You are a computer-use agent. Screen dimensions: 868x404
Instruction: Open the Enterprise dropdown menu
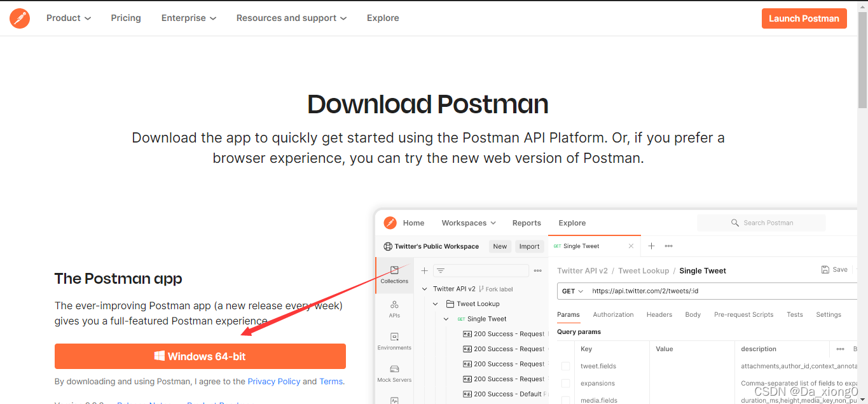[189, 18]
